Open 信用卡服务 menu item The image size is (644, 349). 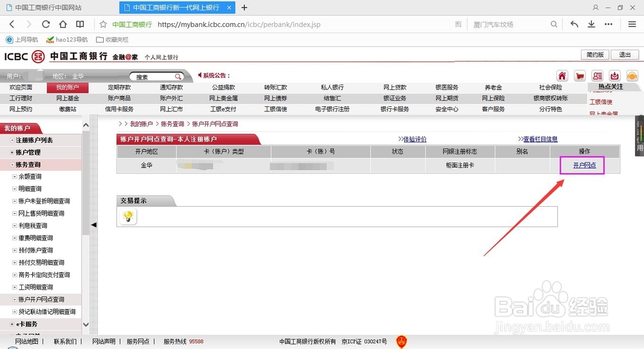119,109
